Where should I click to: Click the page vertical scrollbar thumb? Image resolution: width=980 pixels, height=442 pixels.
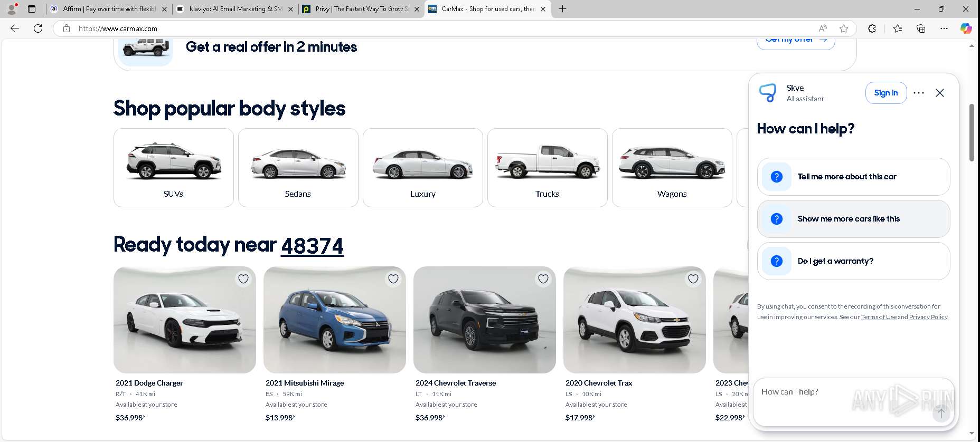pos(972,132)
